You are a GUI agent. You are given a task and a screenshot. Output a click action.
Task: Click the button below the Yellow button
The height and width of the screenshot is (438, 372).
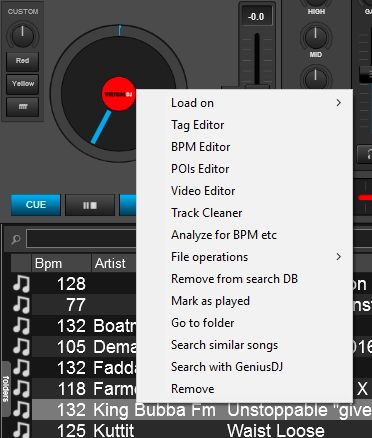[22, 107]
